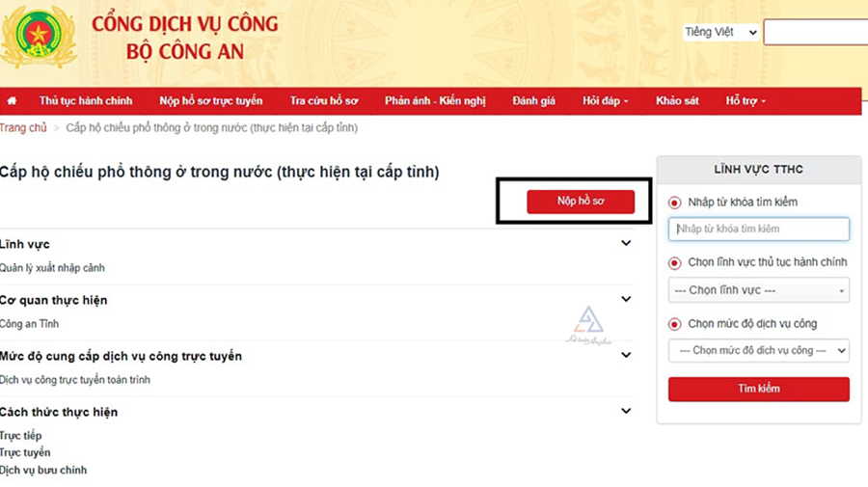This screenshot has height=487, width=868.
Task: Open the Nộp hồ sơ trực tuyến menu item
Action: [x=210, y=101]
